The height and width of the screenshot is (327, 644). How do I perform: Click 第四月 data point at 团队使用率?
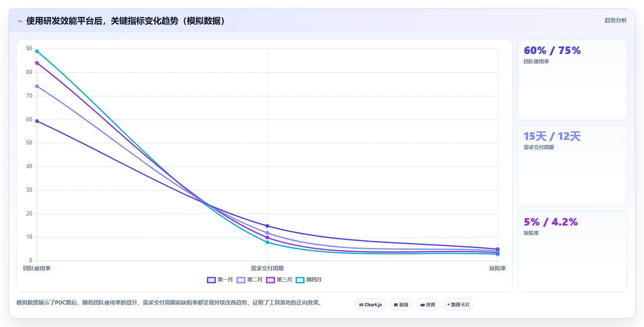[x=37, y=52]
